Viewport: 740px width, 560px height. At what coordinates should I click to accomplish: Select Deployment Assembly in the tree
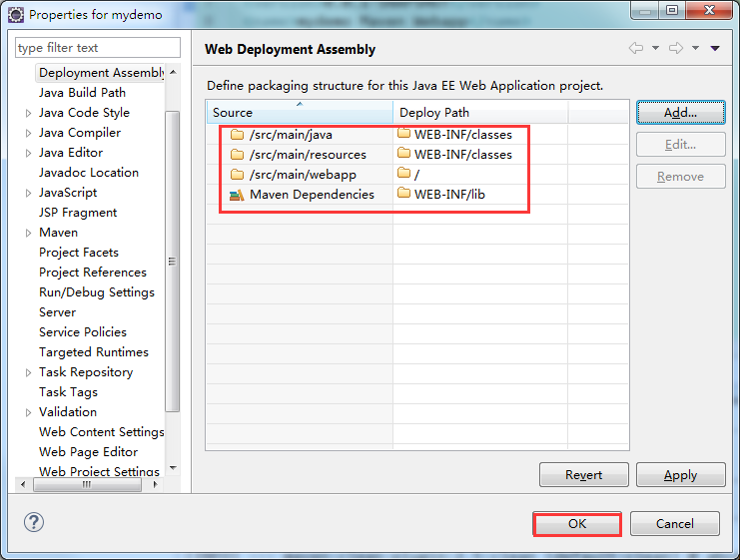point(101,73)
